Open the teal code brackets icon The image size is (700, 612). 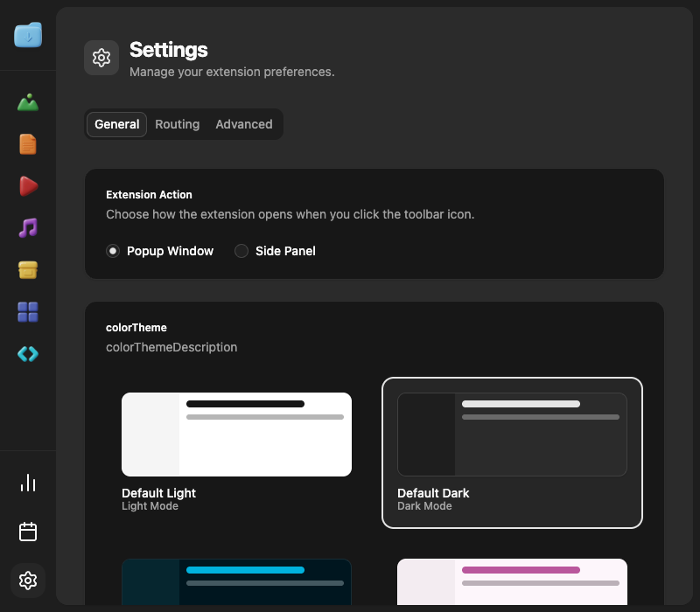tap(28, 354)
